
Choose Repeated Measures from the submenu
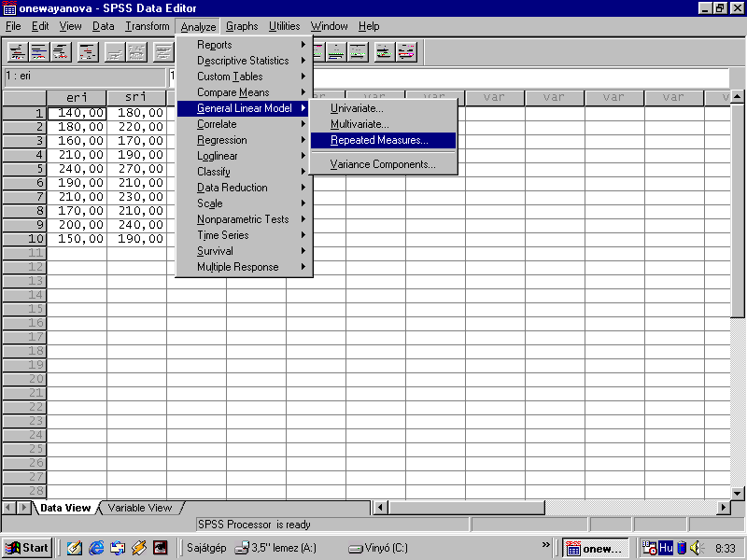(384, 140)
